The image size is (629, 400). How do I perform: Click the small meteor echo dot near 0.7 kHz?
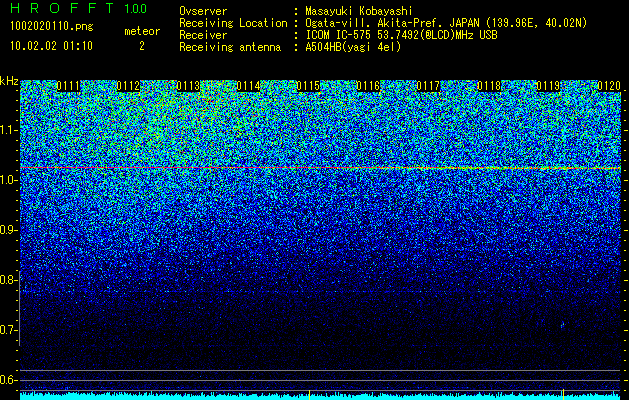pyautogui.click(x=562, y=325)
